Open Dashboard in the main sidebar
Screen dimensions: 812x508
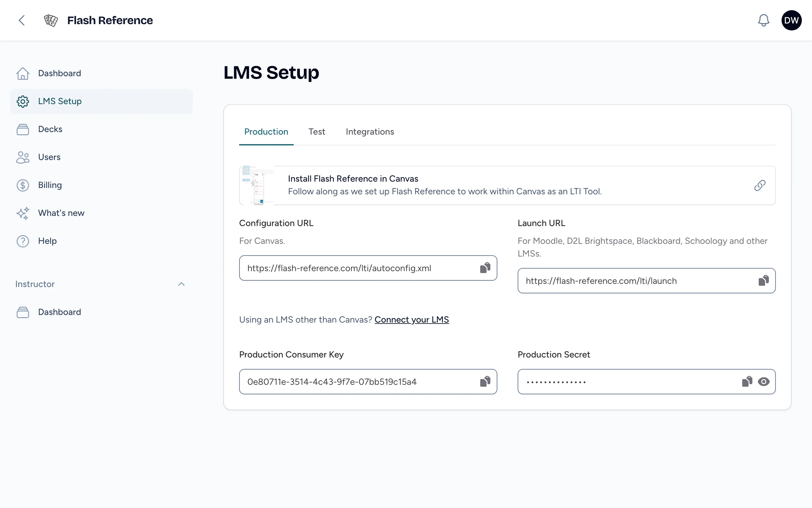click(101, 73)
